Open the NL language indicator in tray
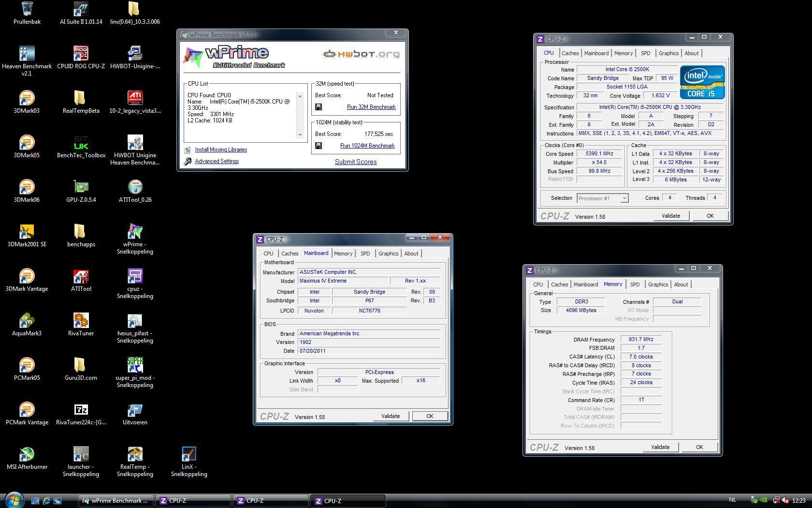The image size is (812, 508). 732,500
